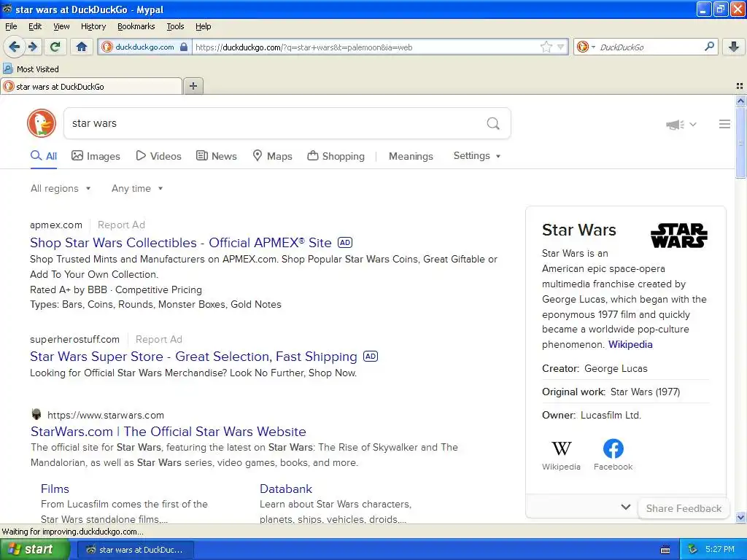Open the megaphone feedback dropdown
747x560 pixels.
681,124
